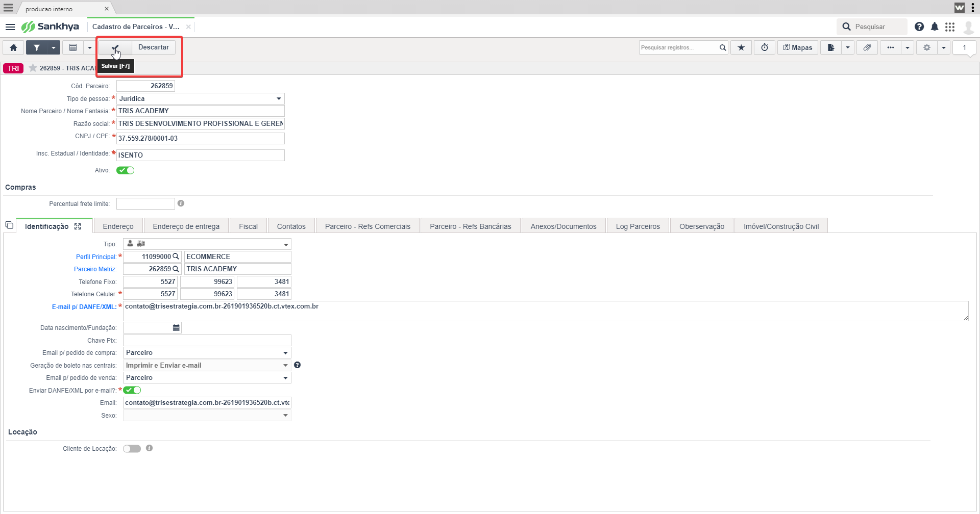Expand the filter dropdown arrow
This screenshot has width=980, height=514.
[x=54, y=47]
